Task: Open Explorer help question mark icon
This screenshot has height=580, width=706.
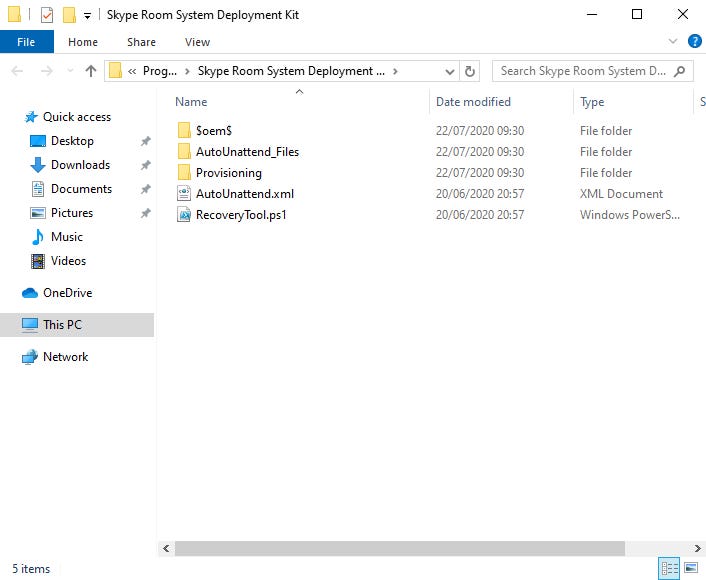Action: [694, 41]
